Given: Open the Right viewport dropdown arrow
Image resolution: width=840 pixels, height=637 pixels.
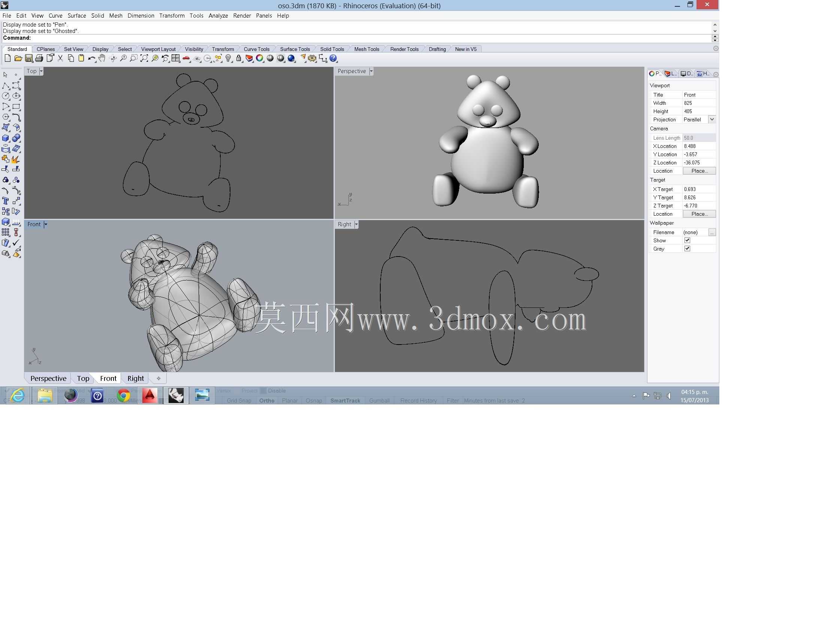Looking at the screenshot, I should [356, 224].
